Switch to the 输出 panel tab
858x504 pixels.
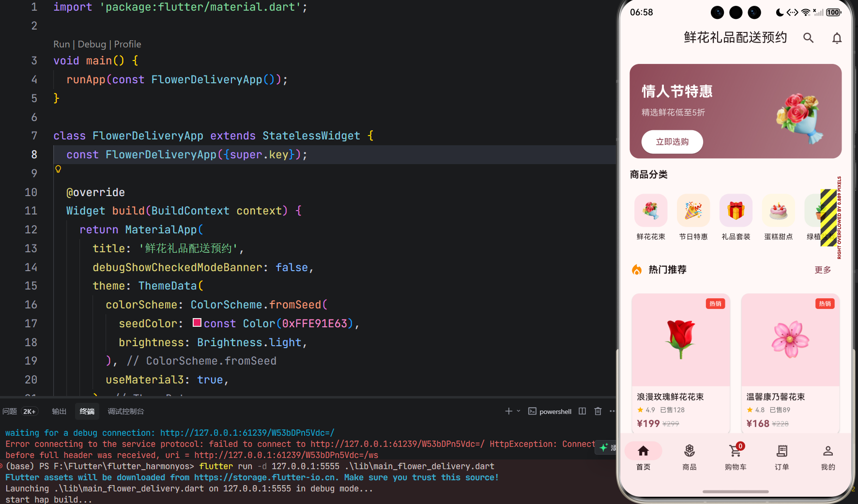pyautogui.click(x=59, y=411)
